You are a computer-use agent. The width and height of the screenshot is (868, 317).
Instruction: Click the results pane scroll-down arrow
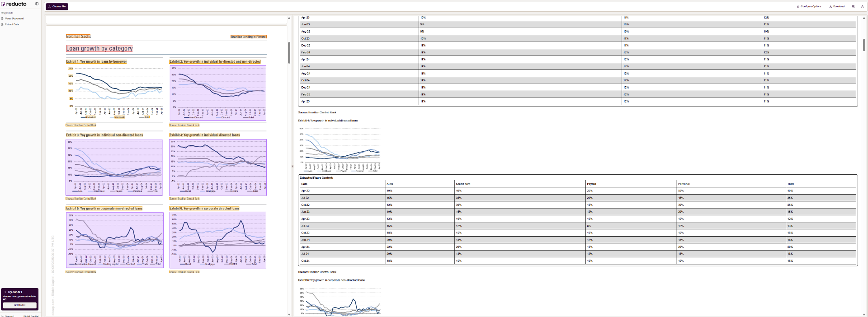(864, 314)
